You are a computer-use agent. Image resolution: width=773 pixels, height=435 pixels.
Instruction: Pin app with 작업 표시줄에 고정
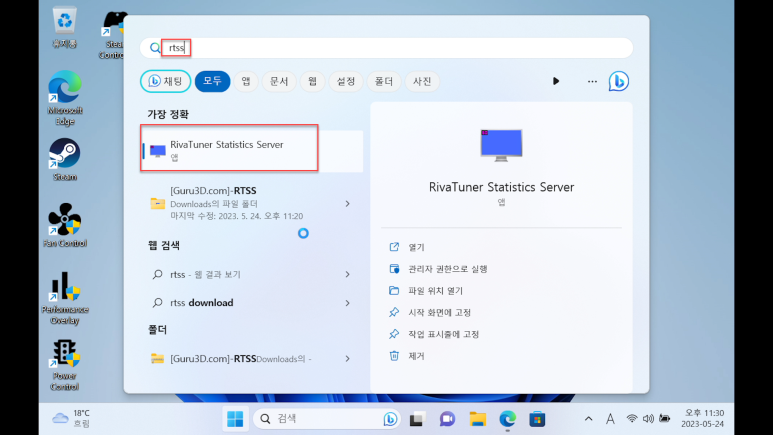point(434,334)
